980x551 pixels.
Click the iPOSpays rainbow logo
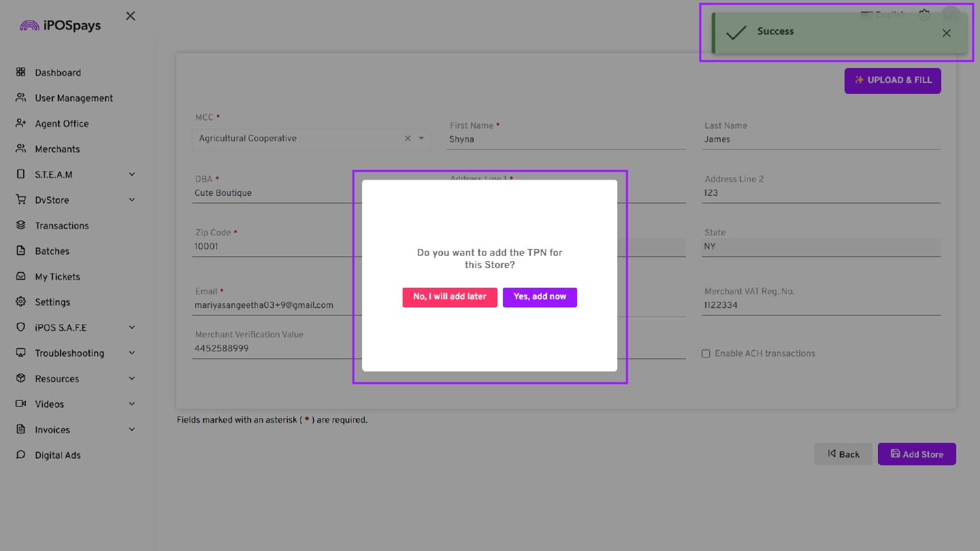coord(30,26)
